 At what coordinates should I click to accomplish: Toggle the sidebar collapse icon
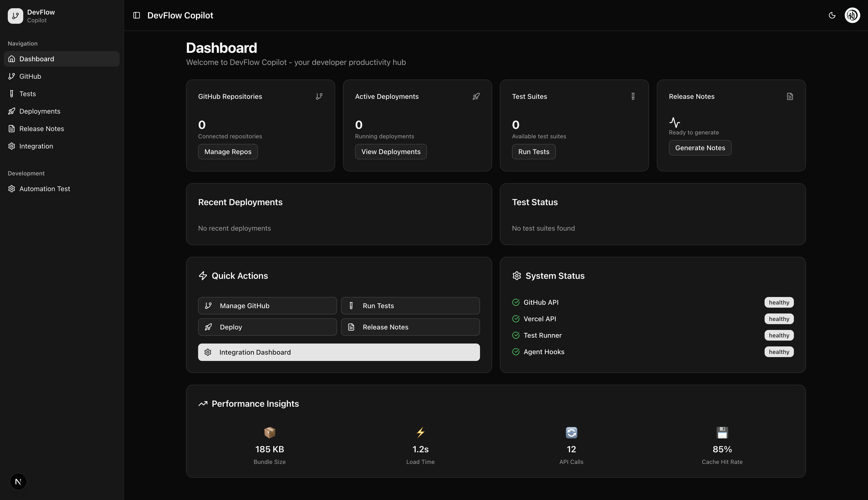tap(137, 15)
